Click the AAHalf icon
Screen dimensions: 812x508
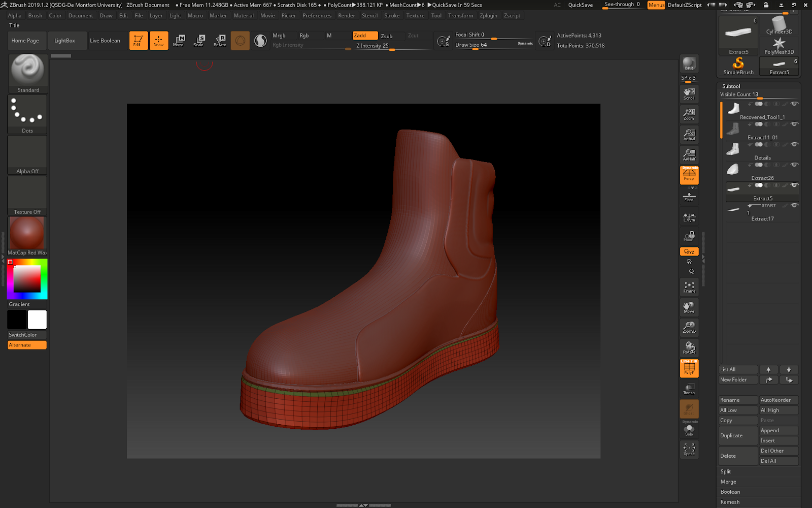coord(689,155)
